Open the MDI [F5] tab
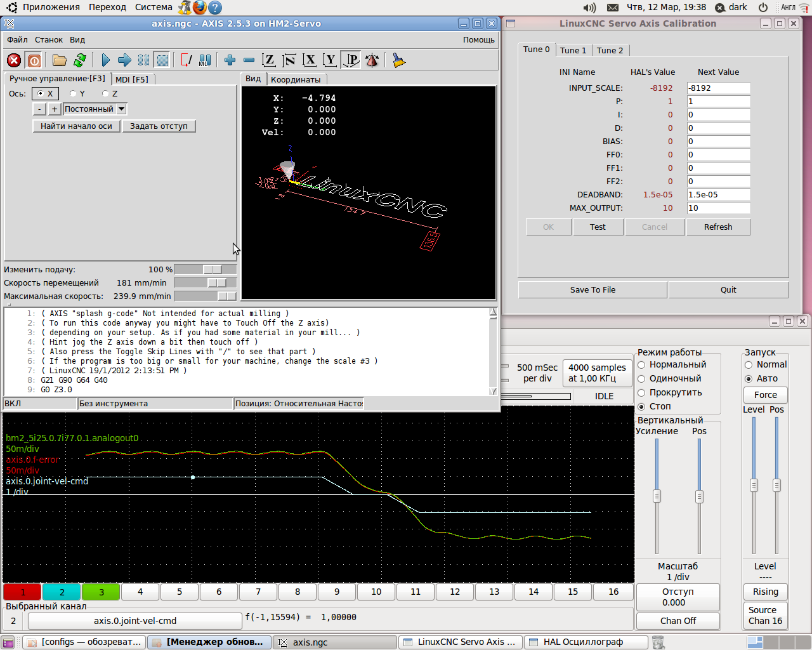The width and height of the screenshot is (812, 650). coord(132,79)
